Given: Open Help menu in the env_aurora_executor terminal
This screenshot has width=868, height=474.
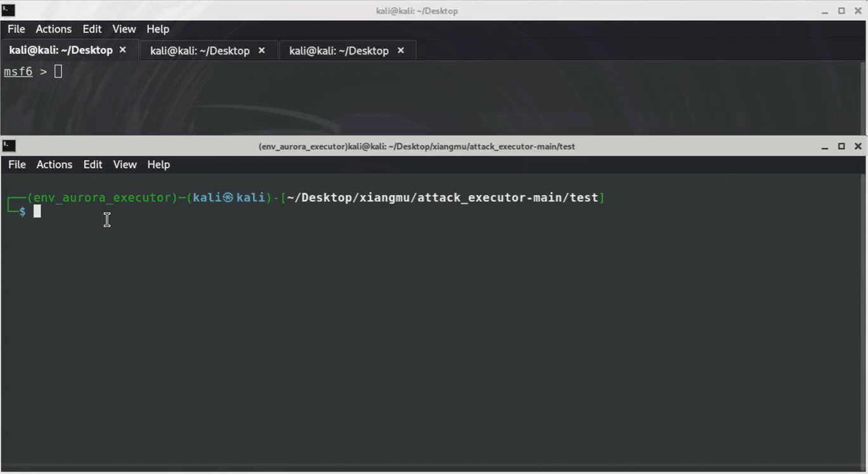Looking at the screenshot, I should 159,164.
